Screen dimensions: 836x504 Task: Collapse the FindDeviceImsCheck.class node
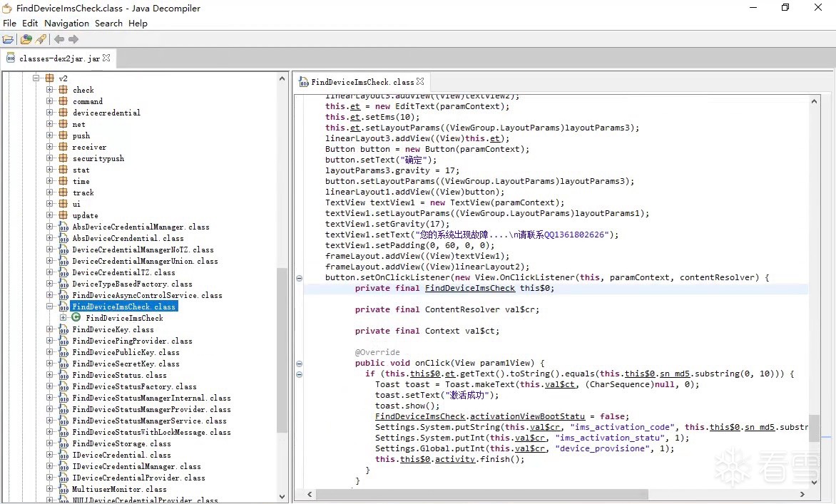[x=50, y=307]
